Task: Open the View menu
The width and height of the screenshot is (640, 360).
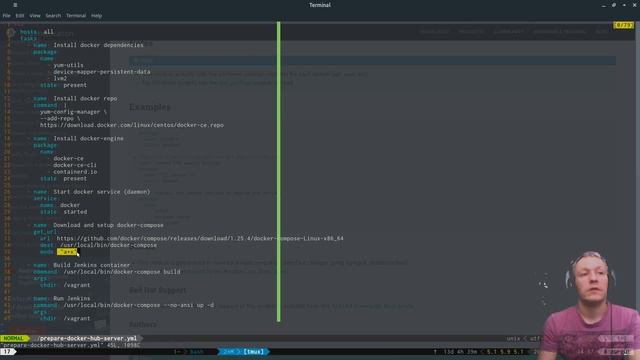Action: 35,16
